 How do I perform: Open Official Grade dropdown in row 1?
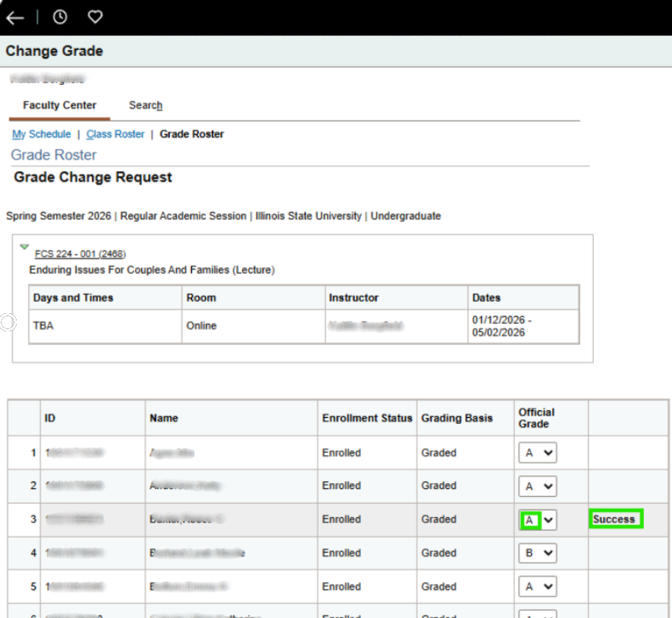click(538, 453)
